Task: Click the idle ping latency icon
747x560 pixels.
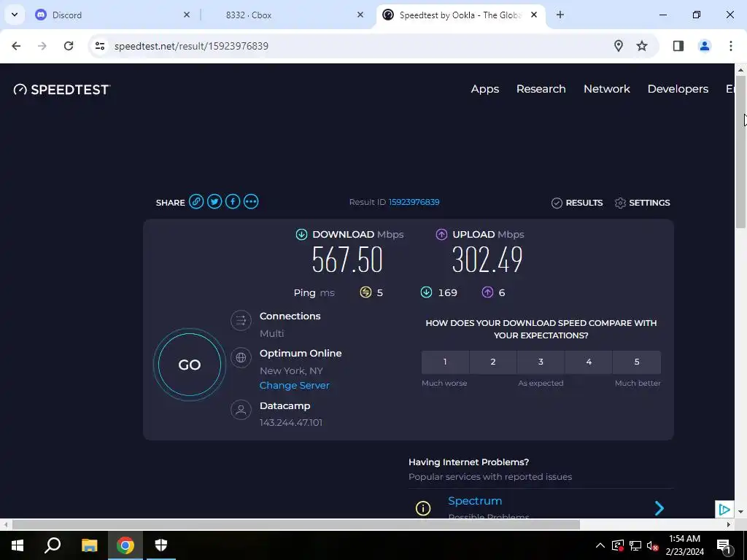Action: point(365,292)
